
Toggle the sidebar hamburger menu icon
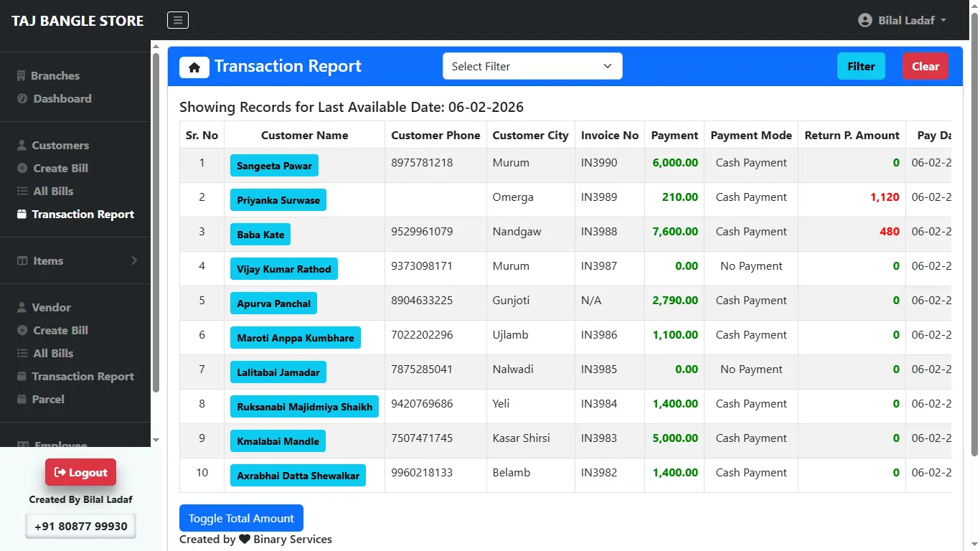[178, 20]
